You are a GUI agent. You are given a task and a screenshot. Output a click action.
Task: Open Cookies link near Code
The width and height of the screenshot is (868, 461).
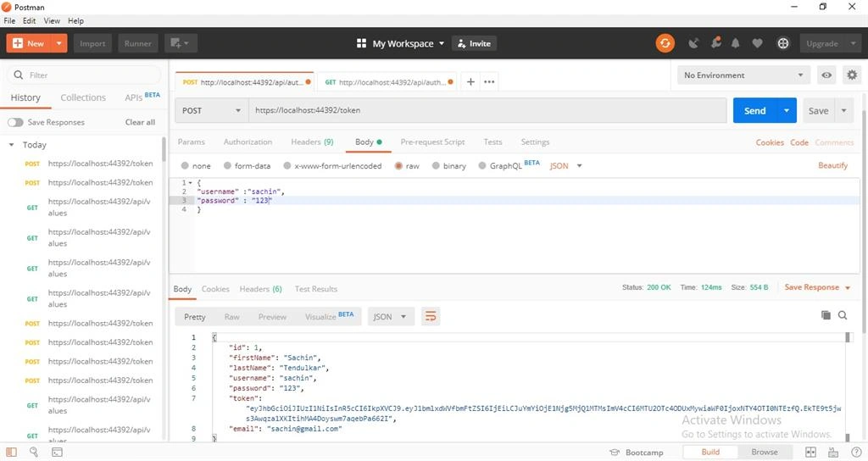pos(770,142)
